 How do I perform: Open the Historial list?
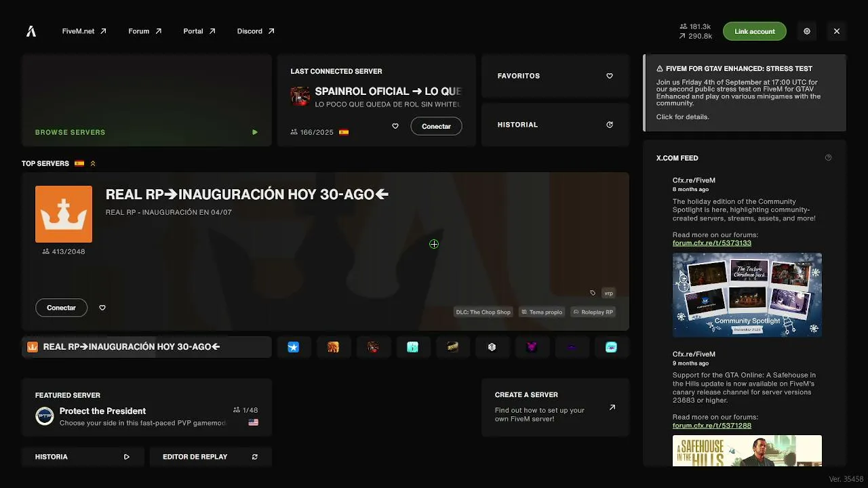coord(555,125)
